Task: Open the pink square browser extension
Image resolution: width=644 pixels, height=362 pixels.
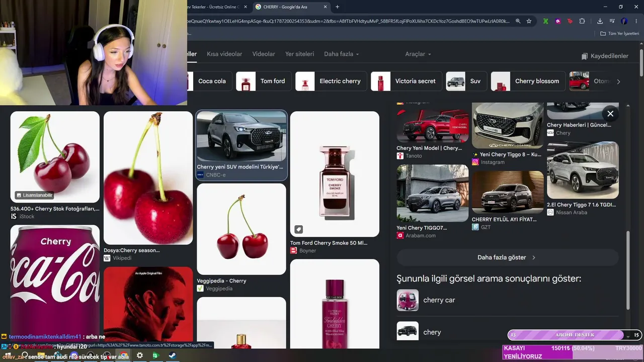Action: tap(558, 21)
